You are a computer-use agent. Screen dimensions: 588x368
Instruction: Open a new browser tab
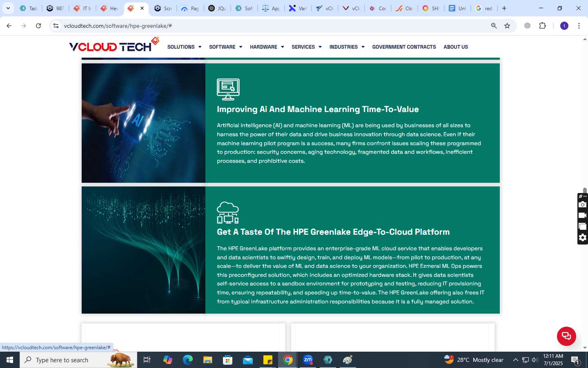pyautogui.click(x=504, y=8)
